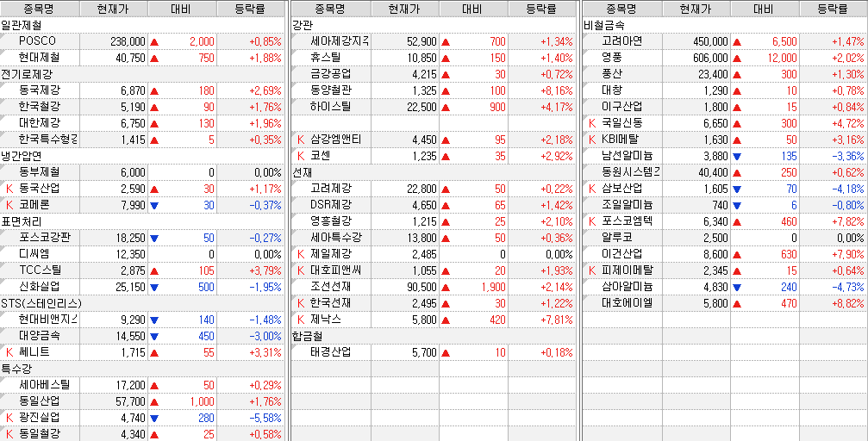Select the 조일알미늄 stock name
Screen dimensions: 868x441
click(x=627, y=204)
